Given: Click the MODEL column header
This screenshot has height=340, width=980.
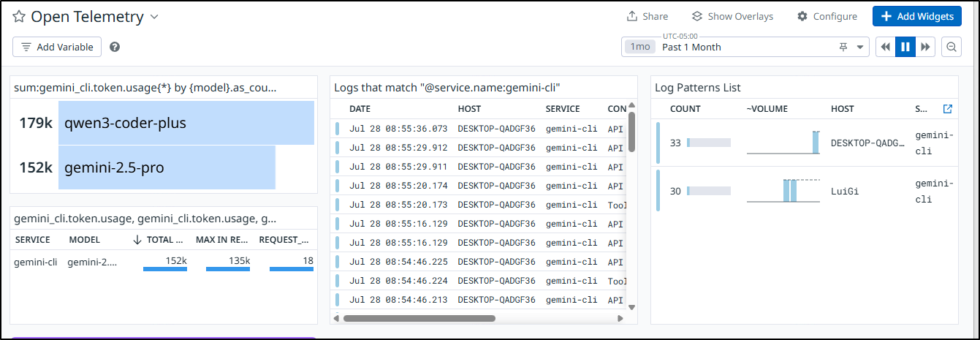Looking at the screenshot, I should pyautogui.click(x=85, y=240).
